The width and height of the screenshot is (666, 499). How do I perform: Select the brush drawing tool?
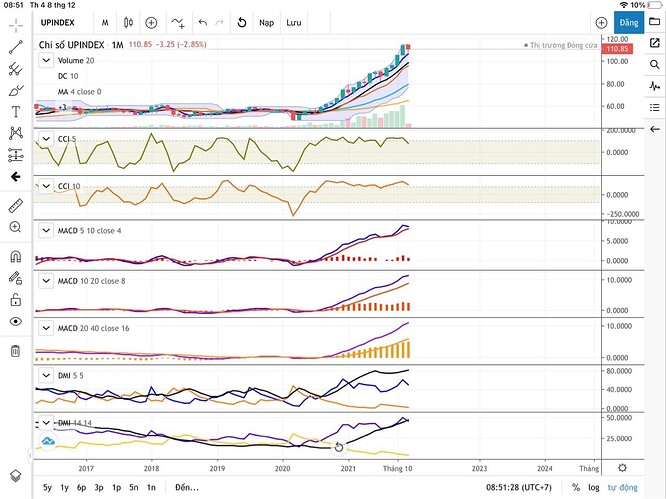coord(16,90)
